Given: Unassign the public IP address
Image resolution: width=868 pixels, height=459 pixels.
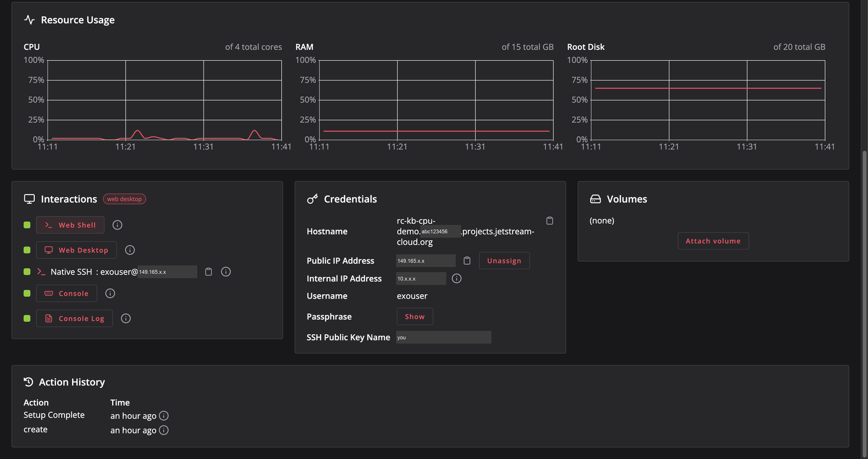Looking at the screenshot, I should click(504, 261).
